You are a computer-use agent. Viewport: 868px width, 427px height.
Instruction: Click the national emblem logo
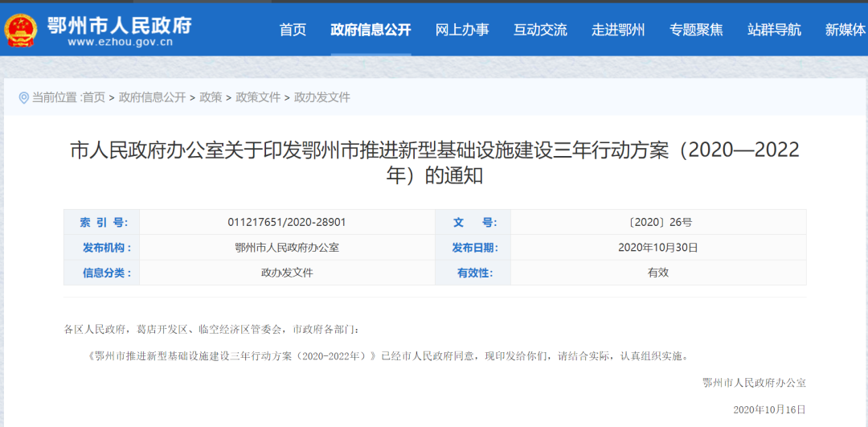20,30
